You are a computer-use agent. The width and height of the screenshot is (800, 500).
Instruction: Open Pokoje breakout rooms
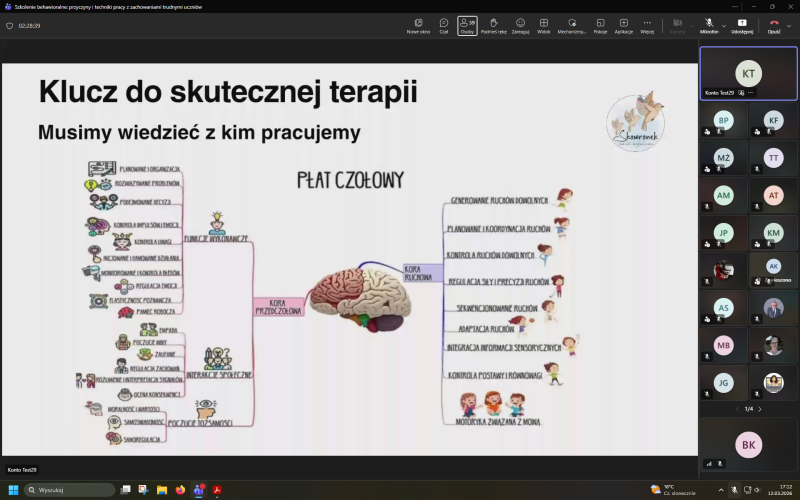[600, 25]
